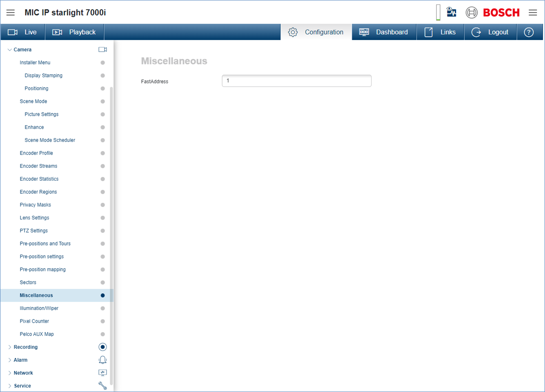The width and height of the screenshot is (545, 392).
Task: Click the Logout tab
Action: coord(490,32)
